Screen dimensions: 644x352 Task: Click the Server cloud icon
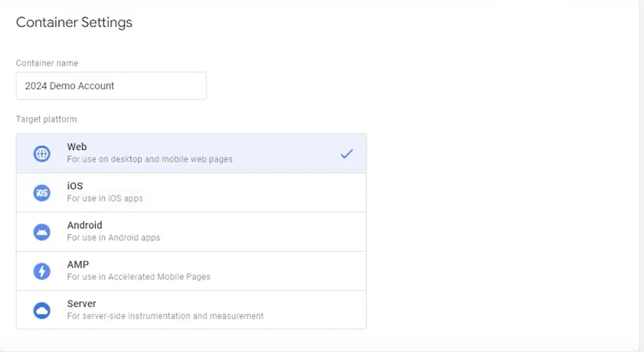(x=42, y=311)
